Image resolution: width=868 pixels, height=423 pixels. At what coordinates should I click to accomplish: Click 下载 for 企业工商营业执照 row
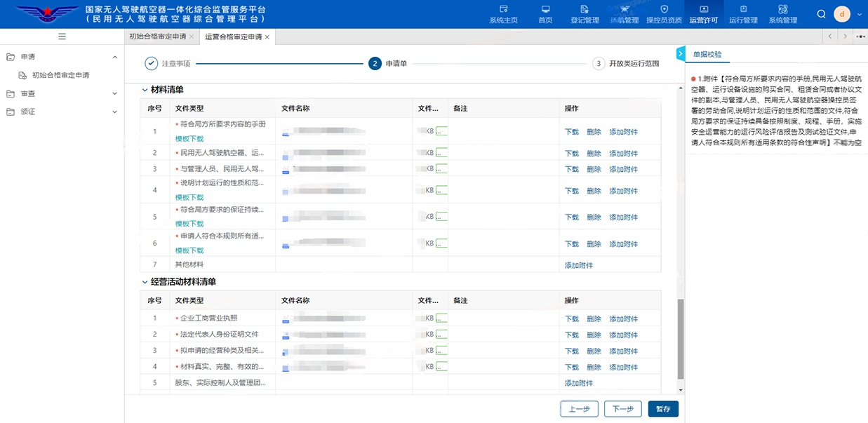point(572,318)
